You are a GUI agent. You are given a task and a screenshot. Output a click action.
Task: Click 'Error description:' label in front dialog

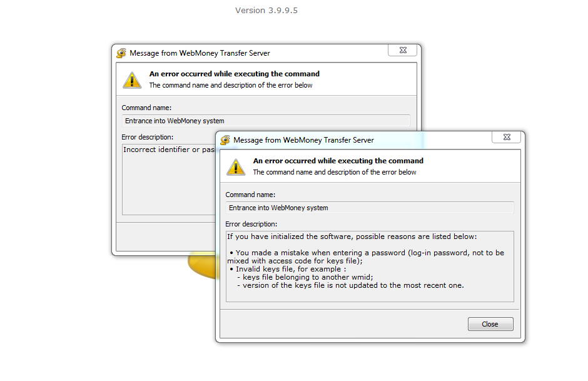[x=251, y=224]
